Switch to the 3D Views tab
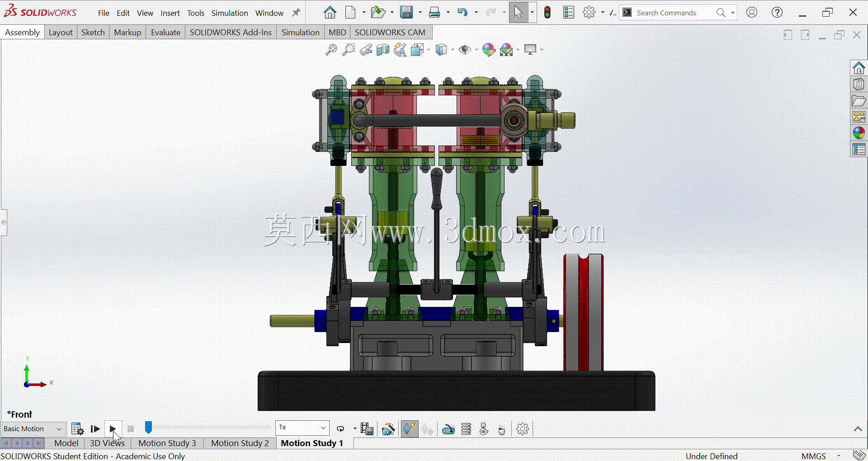 tap(107, 443)
